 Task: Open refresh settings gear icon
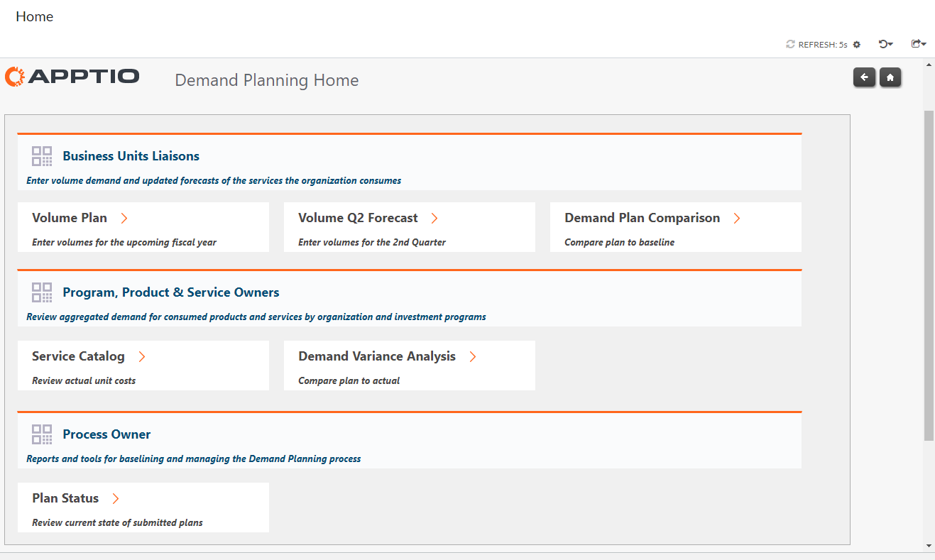point(857,45)
